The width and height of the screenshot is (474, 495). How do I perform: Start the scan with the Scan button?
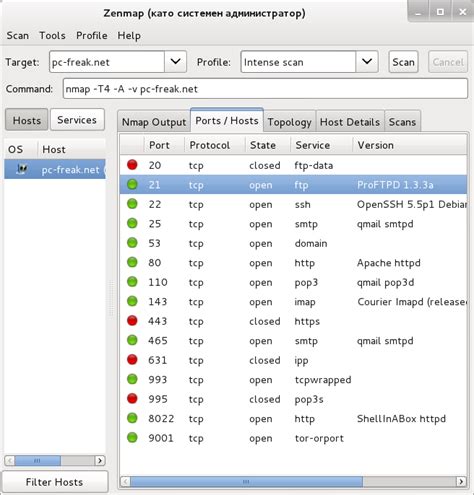(x=403, y=62)
